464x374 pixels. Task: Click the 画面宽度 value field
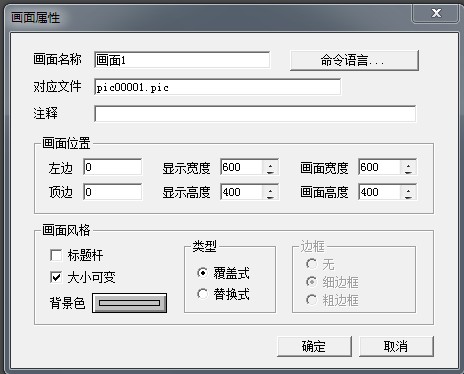pos(380,167)
